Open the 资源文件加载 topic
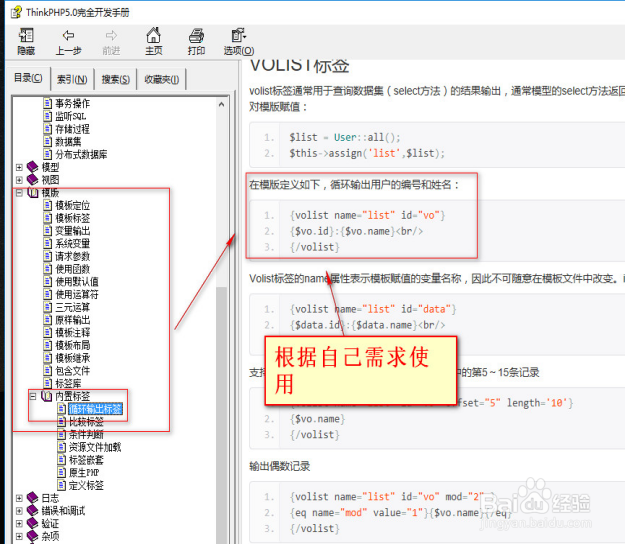Screen dimensions: 625x544 (x=95, y=447)
